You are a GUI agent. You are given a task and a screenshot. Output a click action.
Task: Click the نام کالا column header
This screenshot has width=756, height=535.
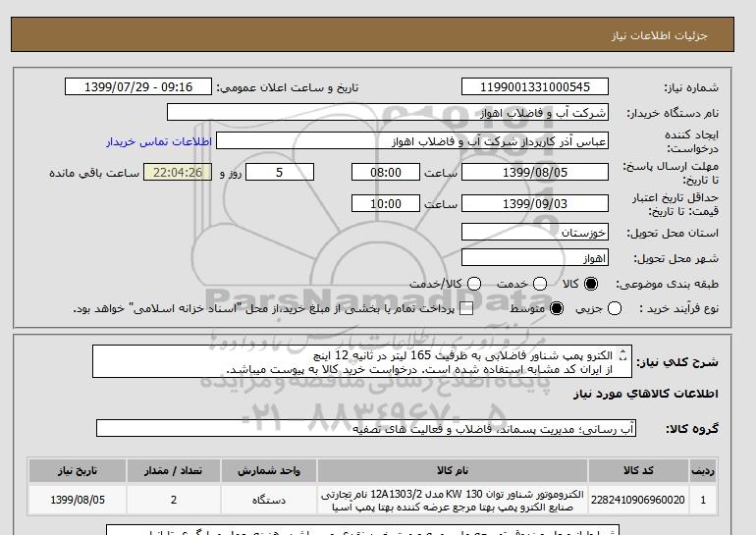click(x=453, y=470)
